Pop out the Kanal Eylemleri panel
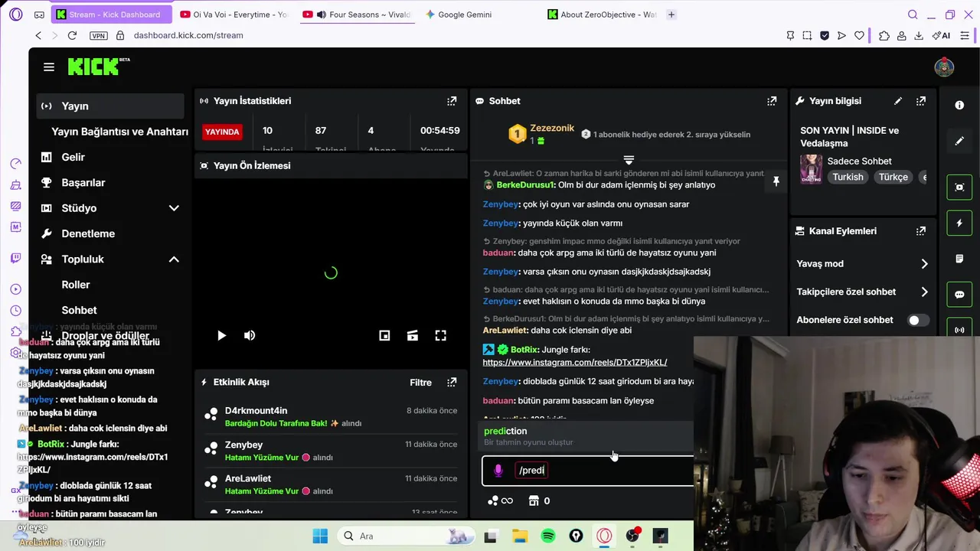Image resolution: width=980 pixels, height=551 pixels. [921, 231]
